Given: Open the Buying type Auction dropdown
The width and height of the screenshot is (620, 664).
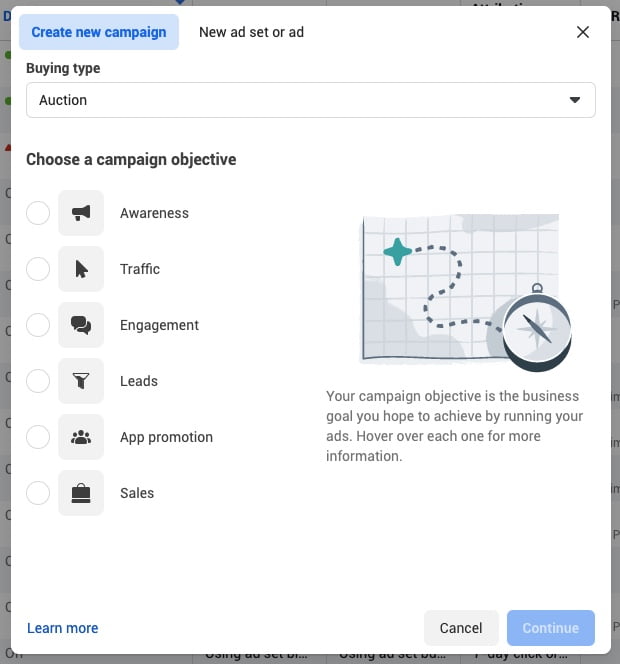Looking at the screenshot, I should point(311,100).
